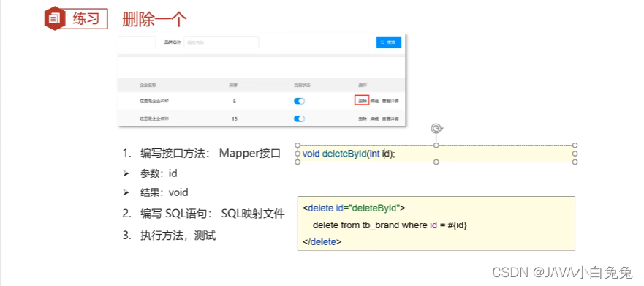Click the 品牌名称 input field
This screenshot has height=286, width=644.
[221, 42]
